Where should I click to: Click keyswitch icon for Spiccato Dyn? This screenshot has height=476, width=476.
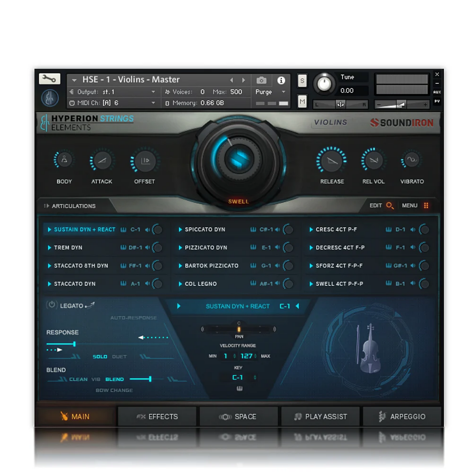coord(253,230)
